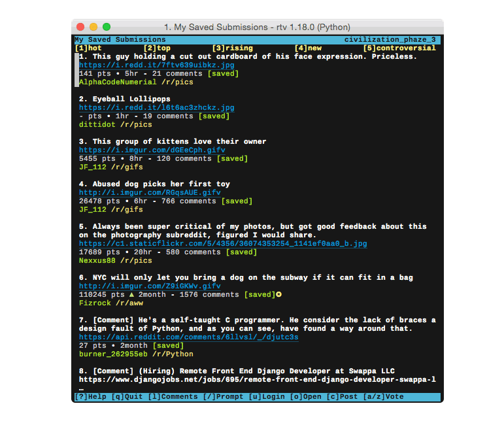Click the /r/aww subreddit label
The width and height of the screenshot is (504, 425).
click(130, 303)
